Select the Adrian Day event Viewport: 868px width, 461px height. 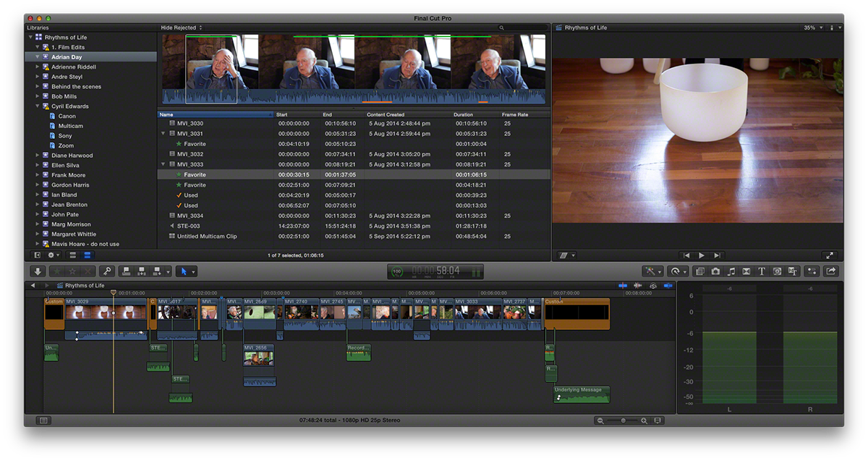(x=91, y=56)
